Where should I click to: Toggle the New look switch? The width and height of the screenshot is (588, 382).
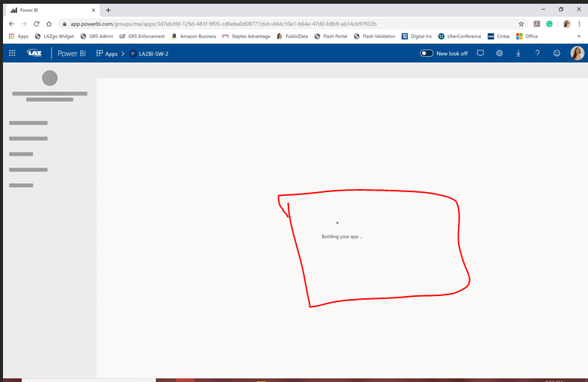pyautogui.click(x=427, y=53)
